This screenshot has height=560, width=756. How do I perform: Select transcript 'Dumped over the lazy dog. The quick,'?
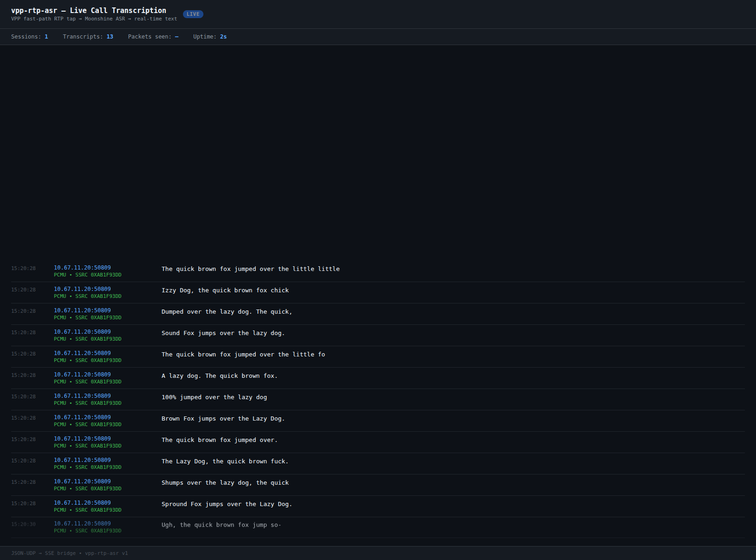pos(227,312)
